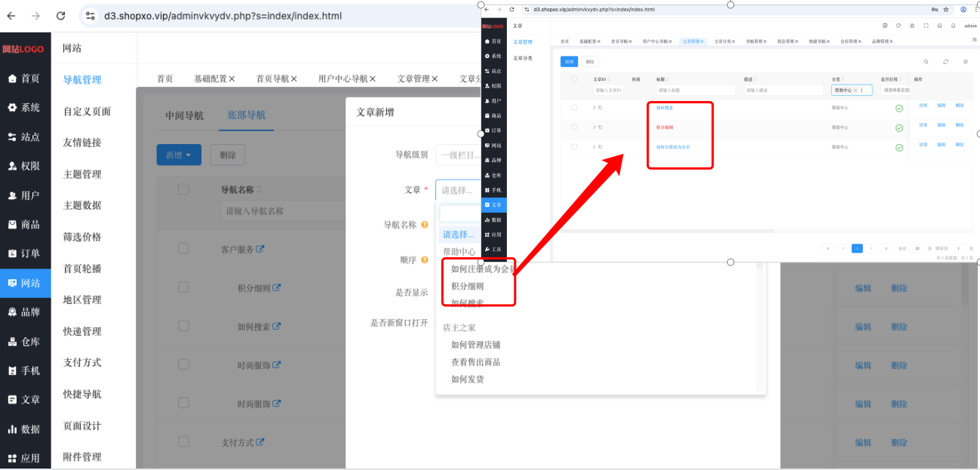Open the 系统 gear sidebar item
Viewport: 980px width, 470px height.
[25, 108]
